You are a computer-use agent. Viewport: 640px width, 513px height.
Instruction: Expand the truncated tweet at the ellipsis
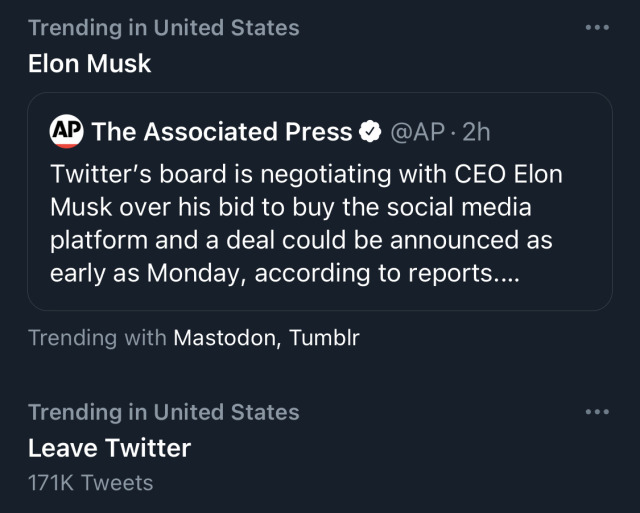[506, 273]
